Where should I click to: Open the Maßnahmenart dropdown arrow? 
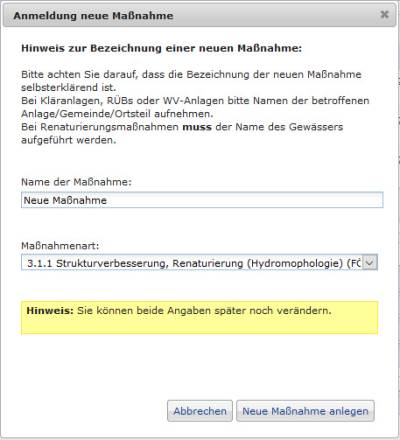point(370,263)
